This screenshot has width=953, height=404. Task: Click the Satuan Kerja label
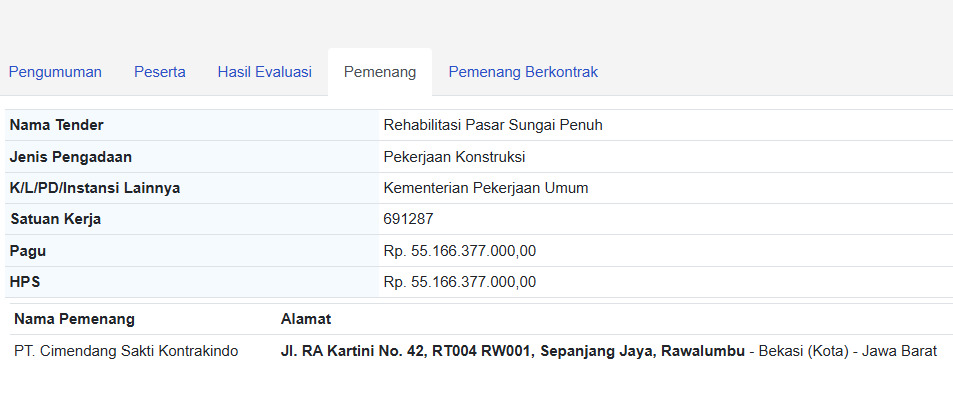point(56,219)
